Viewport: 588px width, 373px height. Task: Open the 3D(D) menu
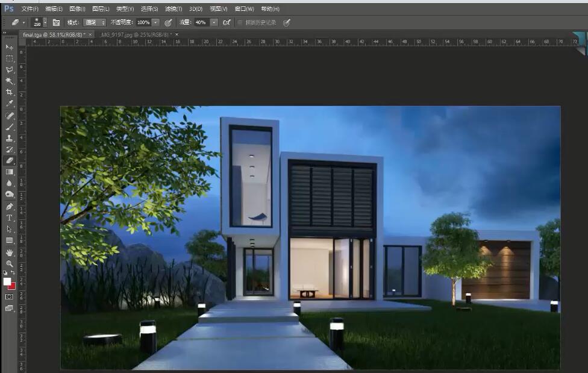point(195,8)
